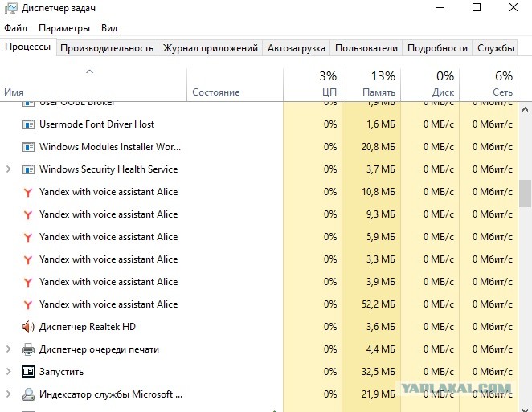Select the Windows Modules Installer Worker icon
The height and width of the screenshot is (412, 532).
pos(28,147)
